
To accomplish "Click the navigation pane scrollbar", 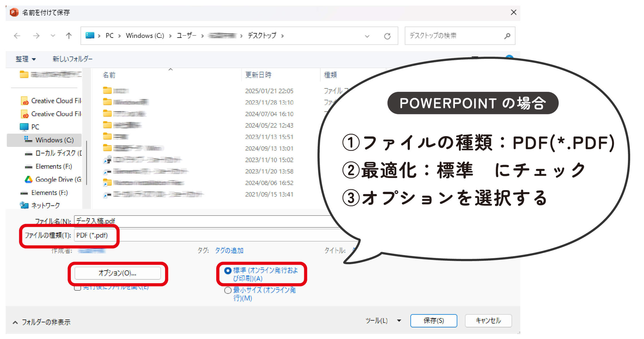I will 86,163.
